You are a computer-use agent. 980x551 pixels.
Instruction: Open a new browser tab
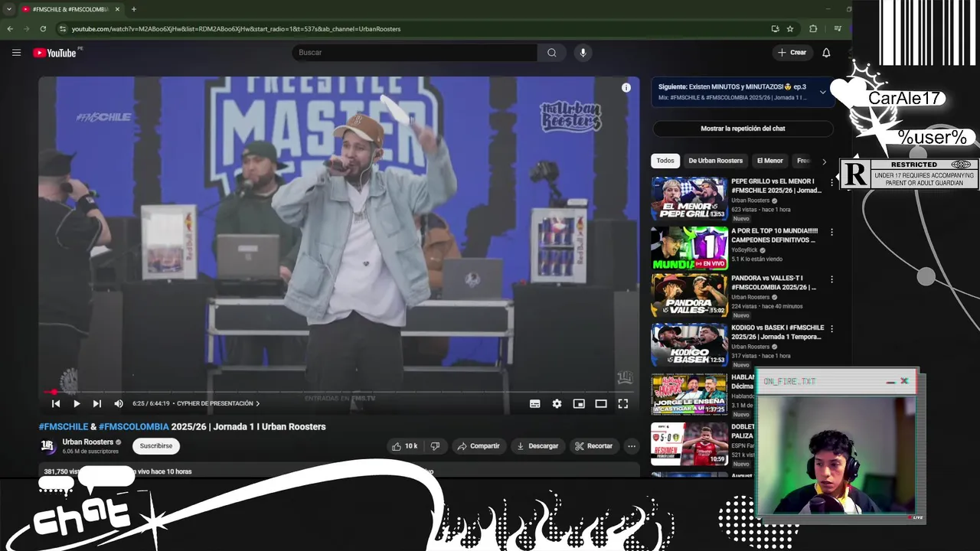[x=134, y=9]
